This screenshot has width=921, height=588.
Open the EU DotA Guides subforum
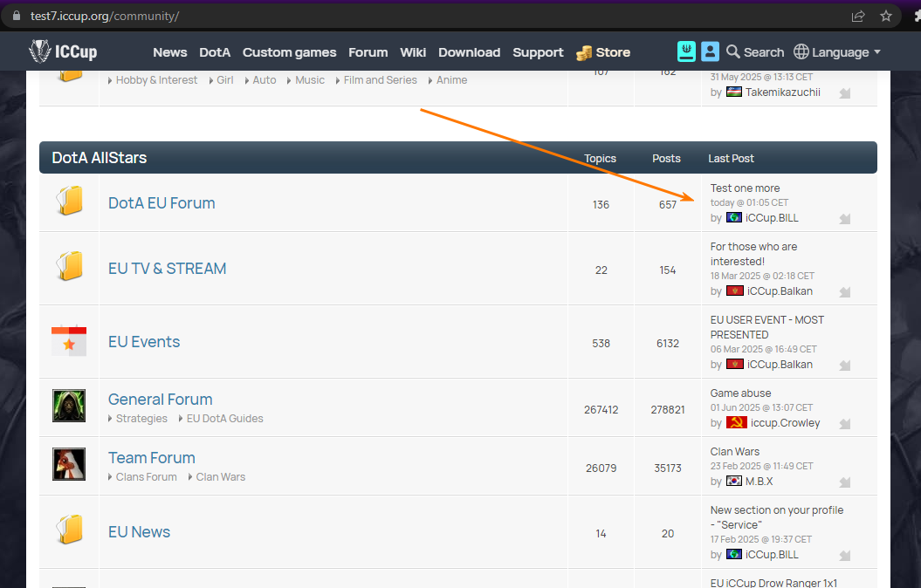click(x=225, y=419)
